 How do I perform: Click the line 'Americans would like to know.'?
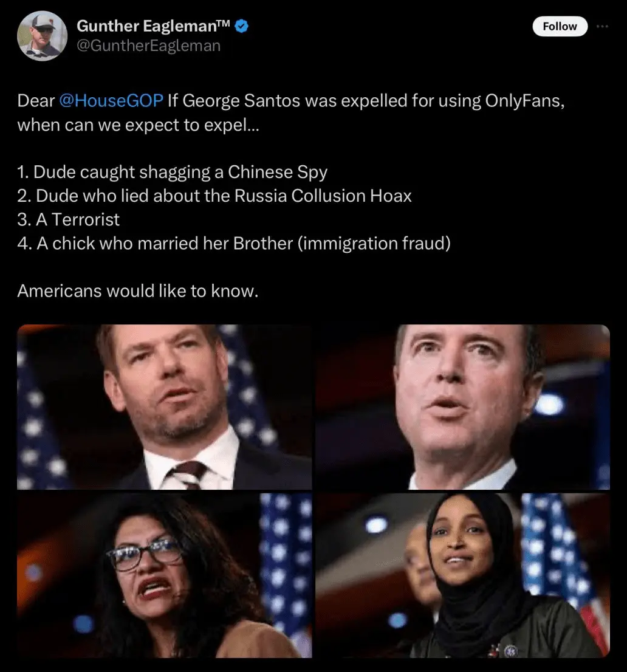(138, 291)
